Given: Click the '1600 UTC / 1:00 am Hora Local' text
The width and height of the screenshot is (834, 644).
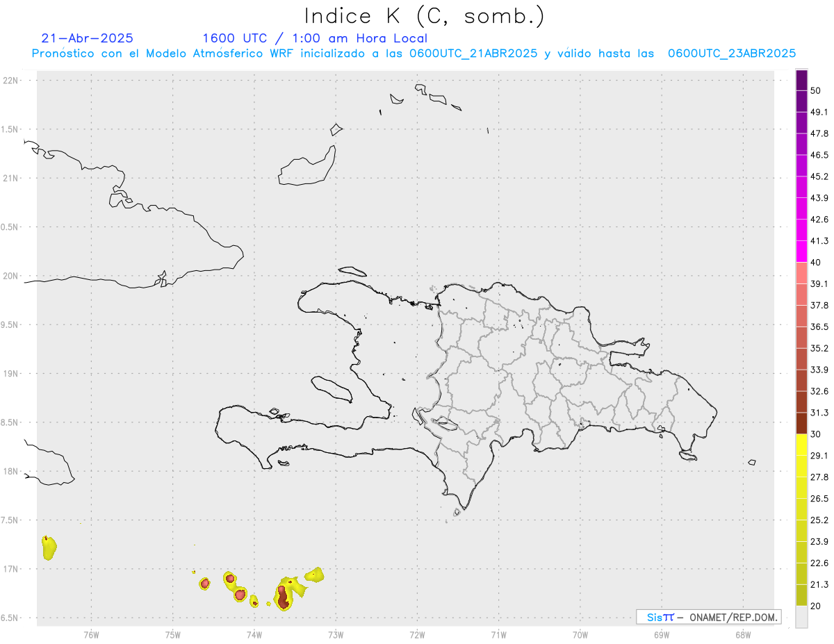Looking at the screenshot, I should click(x=315, y=38).
